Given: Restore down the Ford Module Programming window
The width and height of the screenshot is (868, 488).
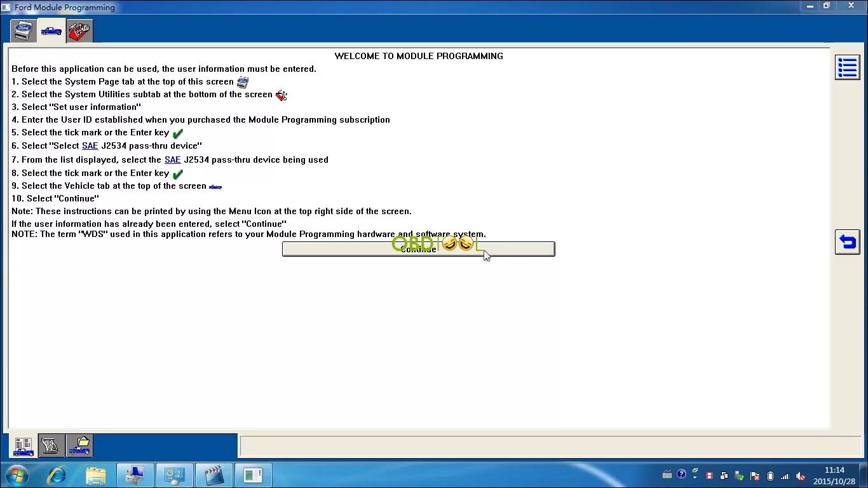Looking at the screenshot, I should click(x=827, y=6).
